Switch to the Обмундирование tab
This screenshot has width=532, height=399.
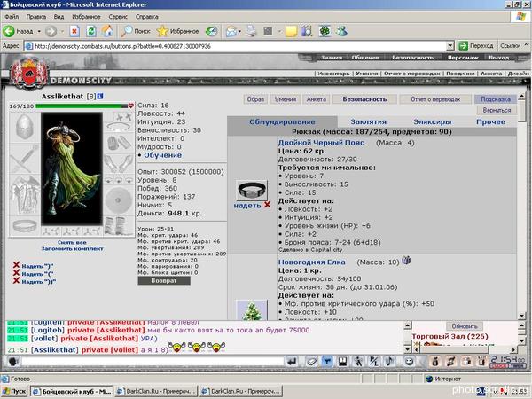click(x=282, y=121)
